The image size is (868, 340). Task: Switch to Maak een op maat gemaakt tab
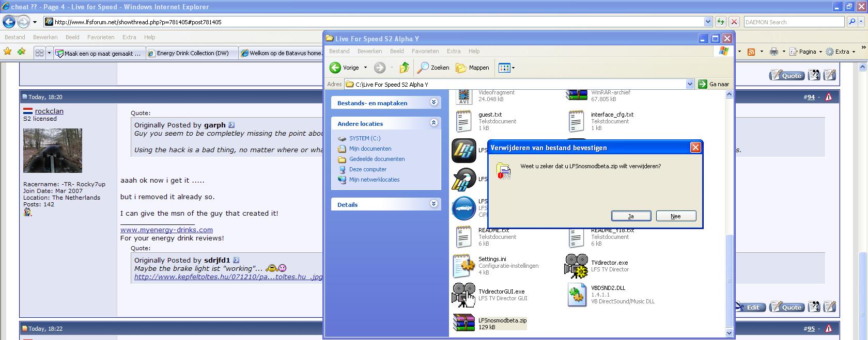pyautogui.click(x=99, y=53)
